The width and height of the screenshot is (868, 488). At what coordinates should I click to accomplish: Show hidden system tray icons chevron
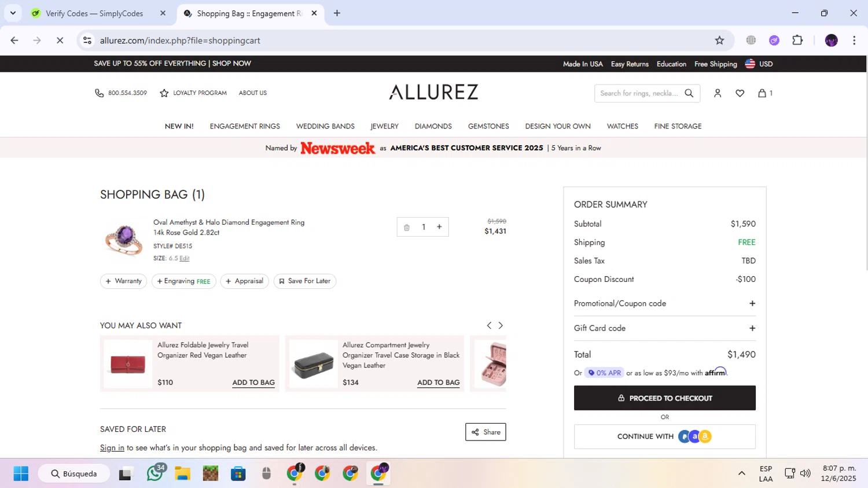click(741, 474)
